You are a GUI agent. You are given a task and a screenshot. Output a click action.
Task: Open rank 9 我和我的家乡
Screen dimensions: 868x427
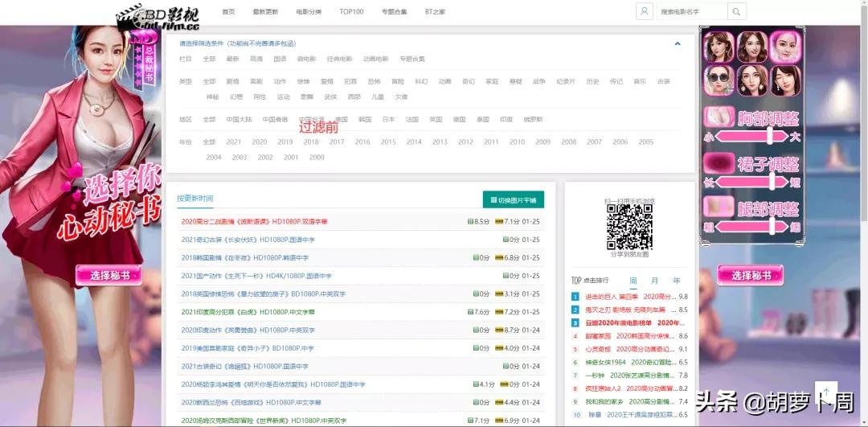click(631, 401)
